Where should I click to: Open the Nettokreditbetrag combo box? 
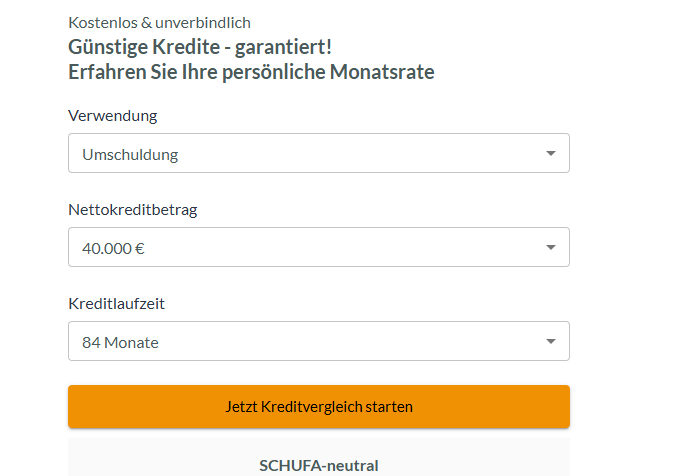[x=318, y=248]
